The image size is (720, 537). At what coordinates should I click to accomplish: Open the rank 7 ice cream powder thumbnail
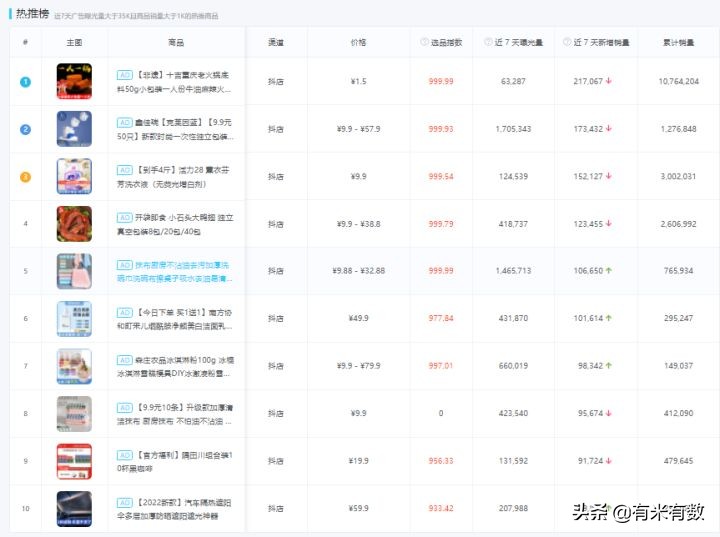pyautogui.click(x=74, y=367)
